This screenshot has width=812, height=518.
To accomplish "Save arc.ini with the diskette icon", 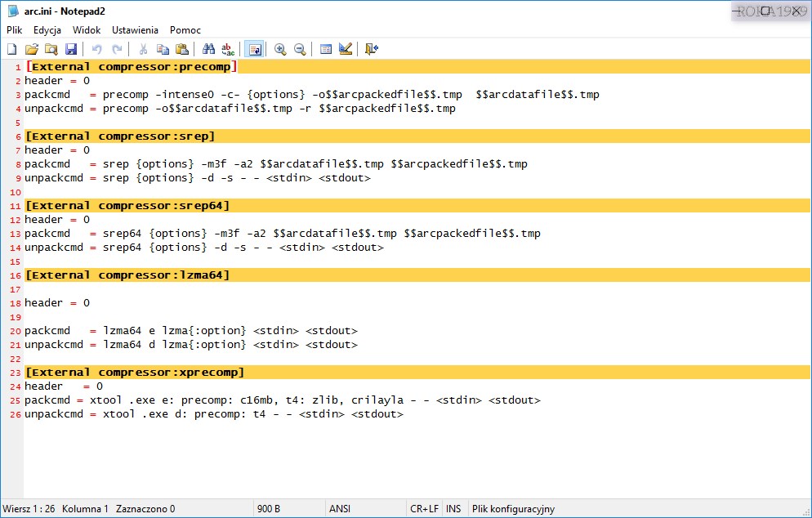I will tap(71, 49).
